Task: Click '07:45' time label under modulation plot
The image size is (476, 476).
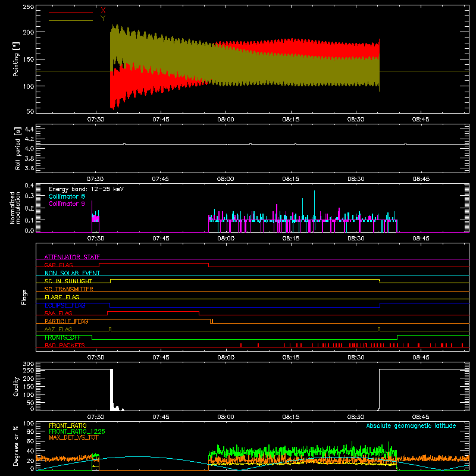Action: pyautogui.click(x=161, y=239)
